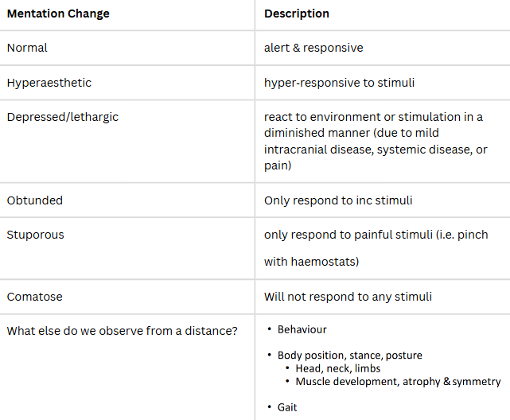Click the "alert & responsive" description text

(x=313, y=48)
